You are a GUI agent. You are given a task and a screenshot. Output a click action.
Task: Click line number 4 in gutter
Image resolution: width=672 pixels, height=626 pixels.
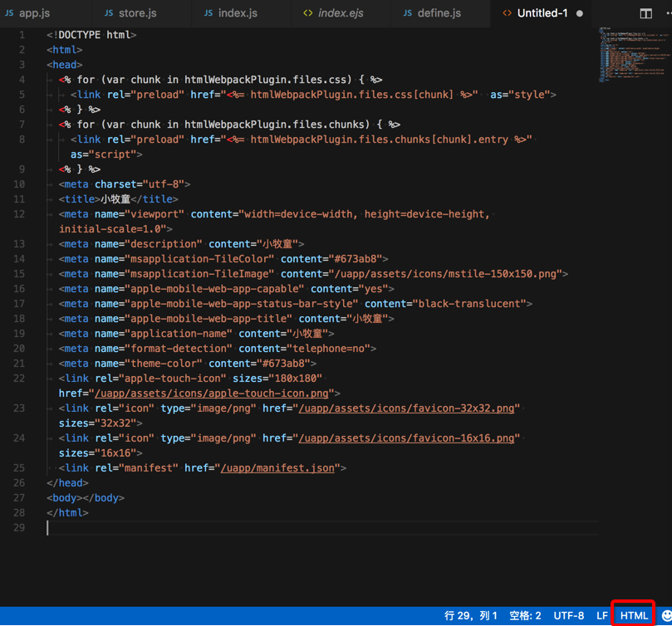pyautogui.click(x=22, y=80)
